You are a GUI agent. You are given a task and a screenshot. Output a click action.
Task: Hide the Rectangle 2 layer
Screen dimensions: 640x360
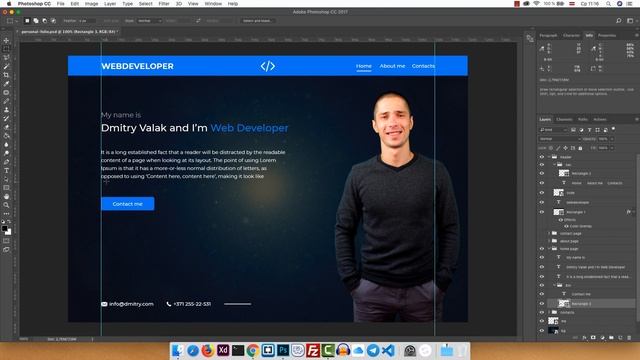[542, 173]
